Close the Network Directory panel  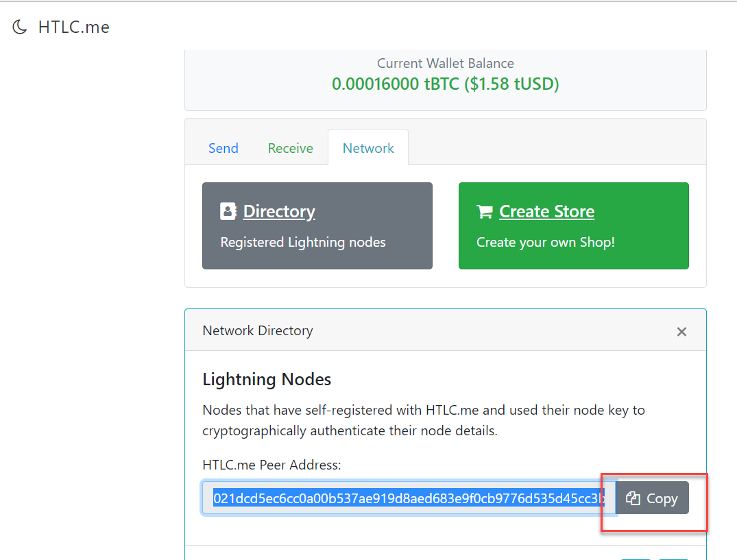(681, 332)
